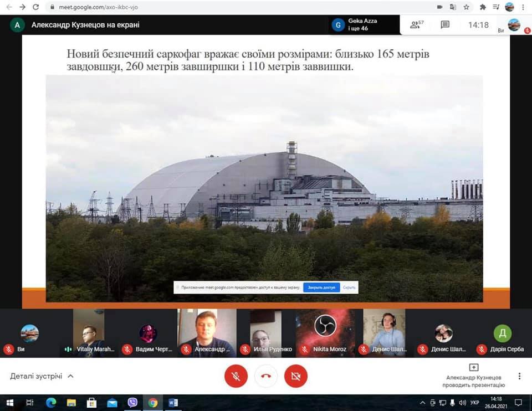Click the translate page icon in address bar
532x411 pixels.
pos(453,7)
